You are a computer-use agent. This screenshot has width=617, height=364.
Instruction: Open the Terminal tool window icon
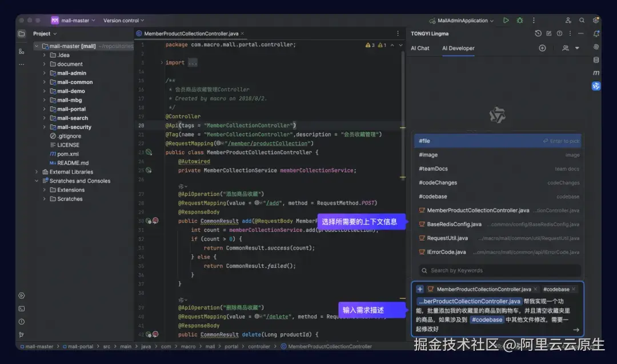(x=22, y=309)
